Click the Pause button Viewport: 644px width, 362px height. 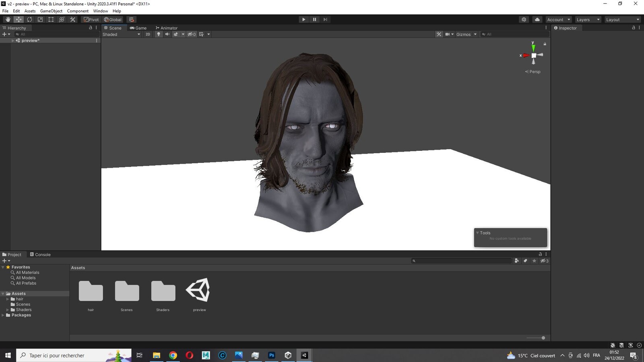click(x=314, y=19)
